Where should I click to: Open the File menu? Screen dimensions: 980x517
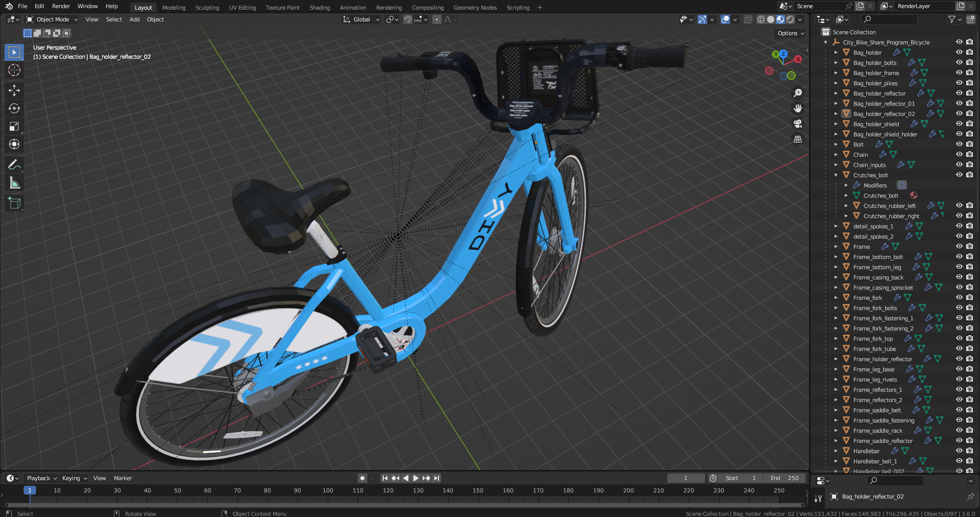(22, 6)
